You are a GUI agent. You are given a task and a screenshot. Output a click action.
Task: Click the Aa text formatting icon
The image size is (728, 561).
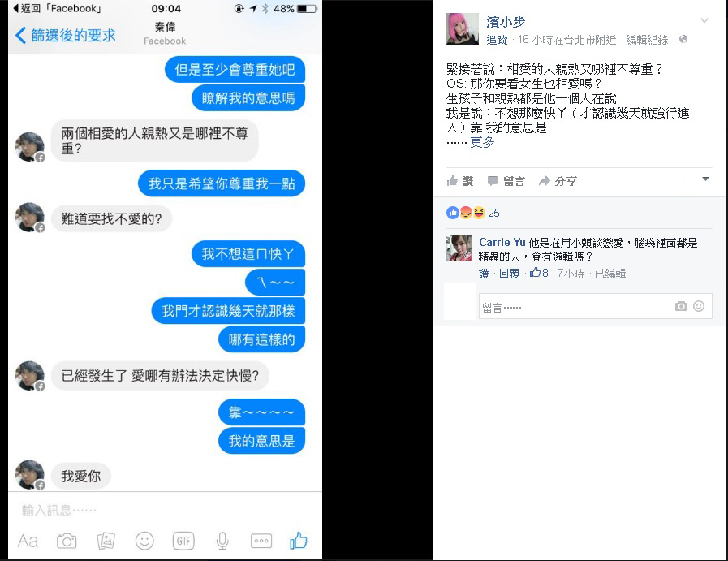click(28, 541)
